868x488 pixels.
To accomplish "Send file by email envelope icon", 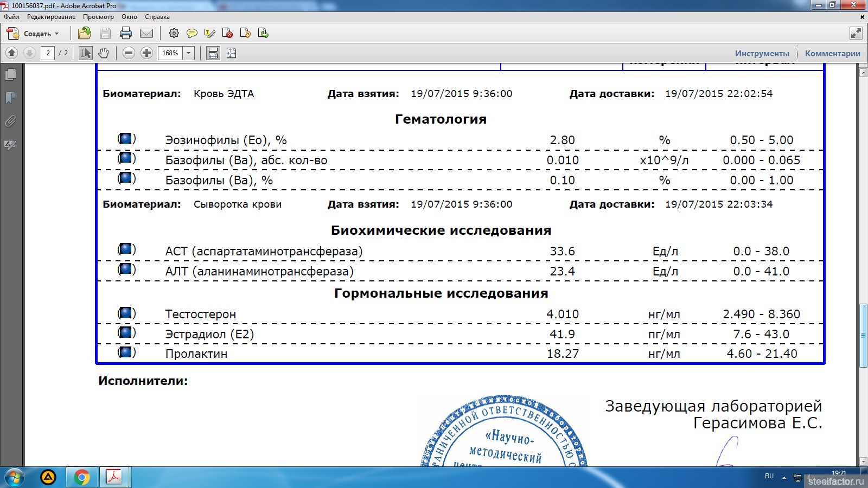I will point(146,33).
